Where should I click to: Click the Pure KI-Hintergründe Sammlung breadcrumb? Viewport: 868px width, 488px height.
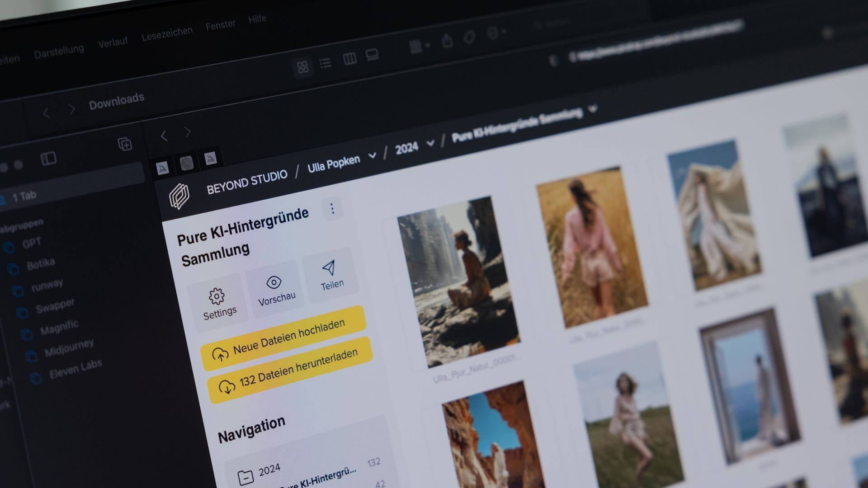point(517,124)
